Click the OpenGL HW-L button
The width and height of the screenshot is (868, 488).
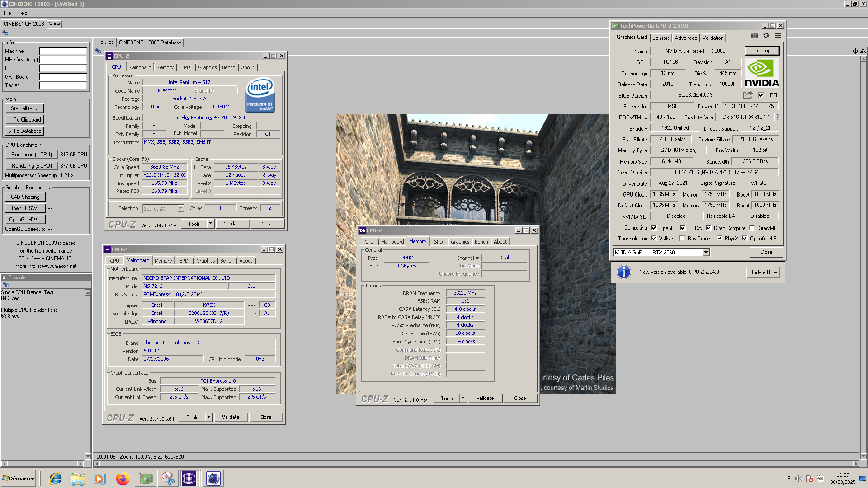[25, 220]
